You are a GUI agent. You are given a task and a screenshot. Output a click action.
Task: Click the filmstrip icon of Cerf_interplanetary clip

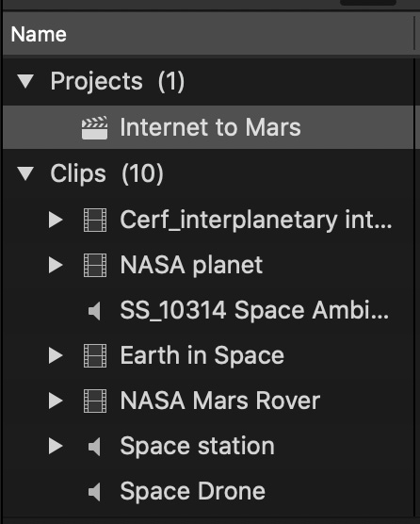coord(95,220)
